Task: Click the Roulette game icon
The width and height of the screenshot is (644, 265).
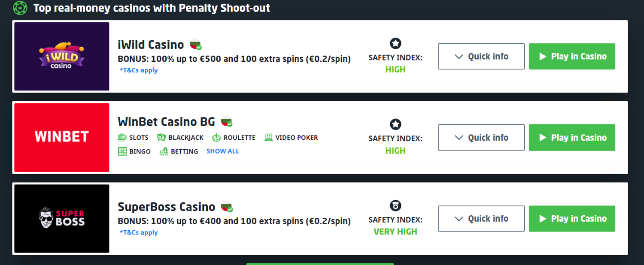Action: [x=216, y=138]
